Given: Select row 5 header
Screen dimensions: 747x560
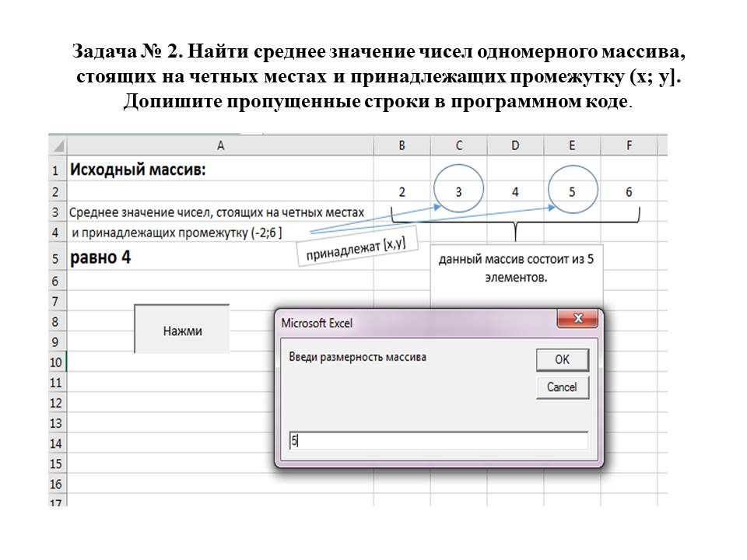Looking at the screenshot, I should tap(56, 258).
